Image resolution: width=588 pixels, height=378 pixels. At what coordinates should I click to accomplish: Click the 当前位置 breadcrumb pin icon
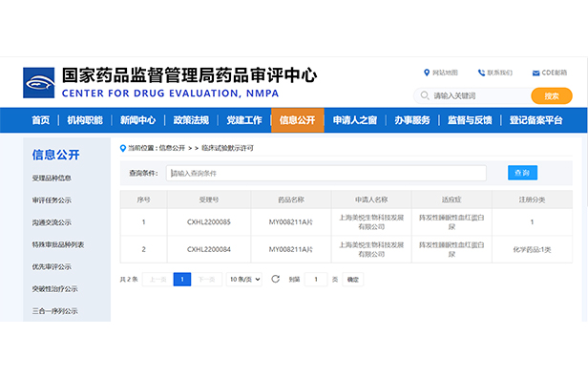click(122, 149)
